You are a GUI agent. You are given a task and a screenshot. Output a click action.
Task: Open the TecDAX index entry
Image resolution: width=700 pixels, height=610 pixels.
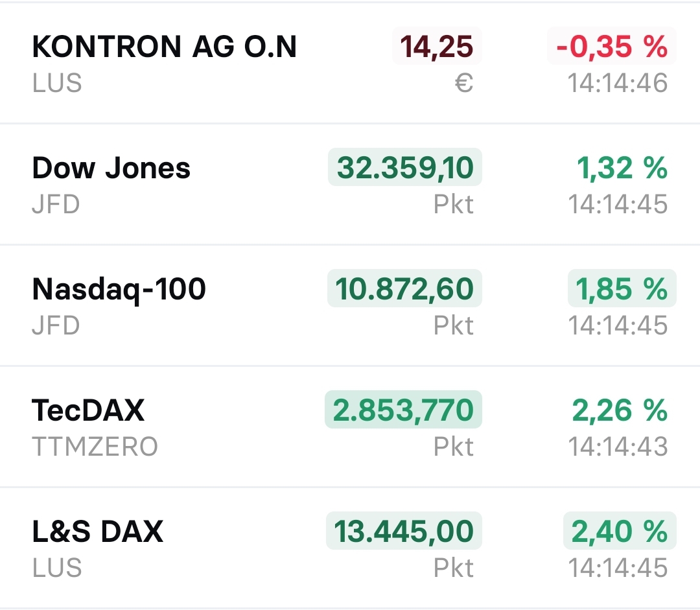[x=88, y=410]
